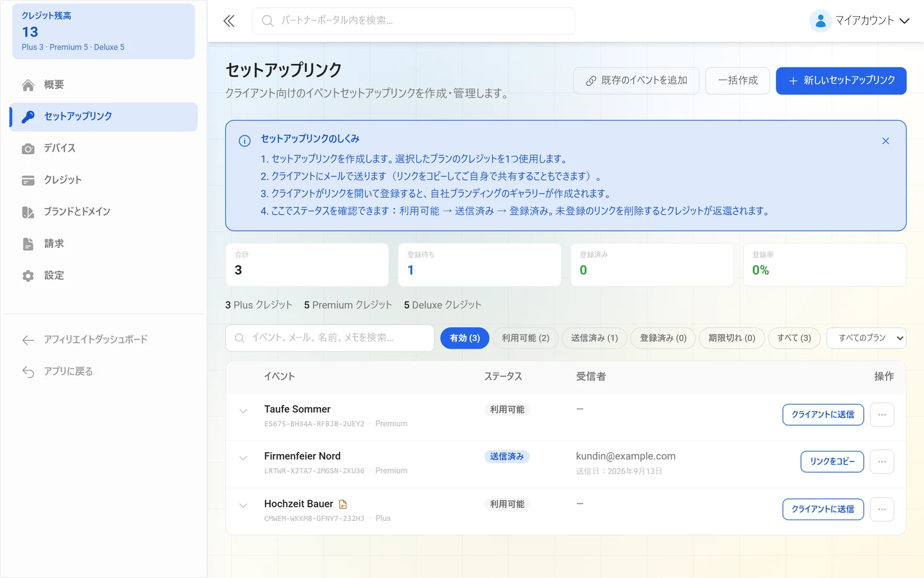Close the セットアップリンクのしくみ info banner

[x=886, y=141]
